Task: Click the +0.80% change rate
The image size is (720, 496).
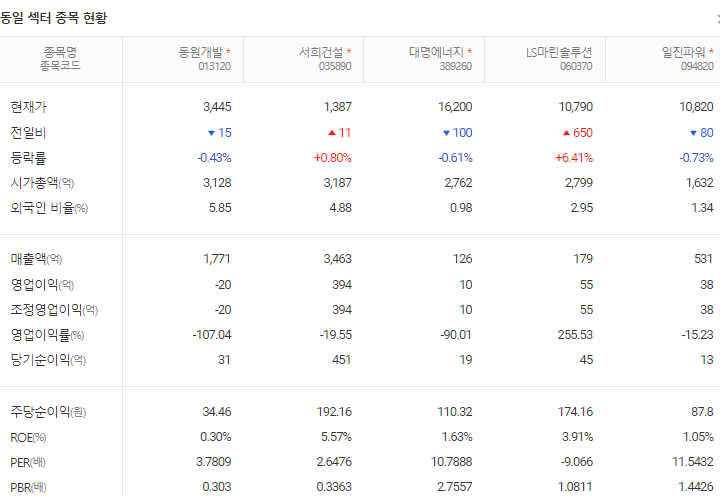Action: (x=333, y=158)
